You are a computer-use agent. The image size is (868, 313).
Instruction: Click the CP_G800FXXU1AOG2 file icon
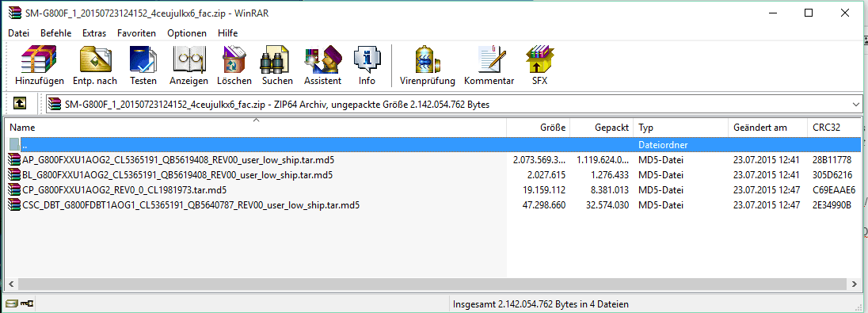point(15,190)
